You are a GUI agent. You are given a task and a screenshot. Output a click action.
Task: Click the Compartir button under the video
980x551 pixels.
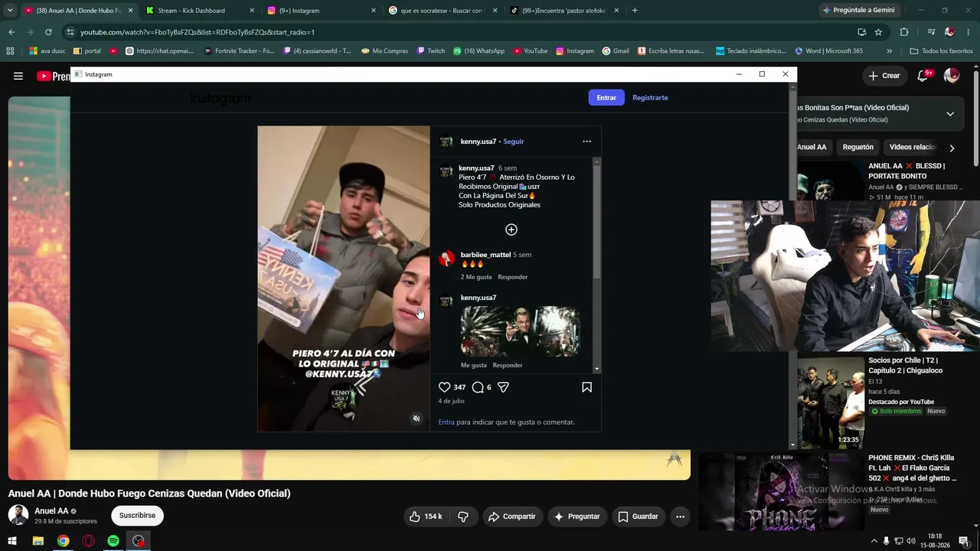coord(511,517)
